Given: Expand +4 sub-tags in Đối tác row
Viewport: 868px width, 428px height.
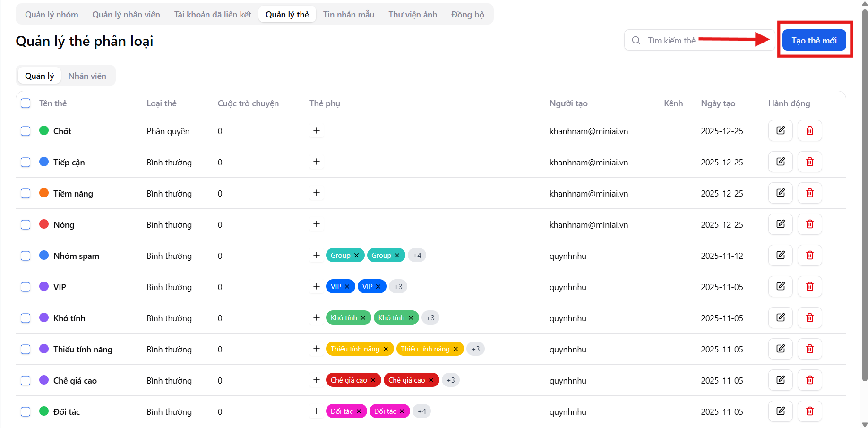Looking at the screenshot, I should (421, 411).
